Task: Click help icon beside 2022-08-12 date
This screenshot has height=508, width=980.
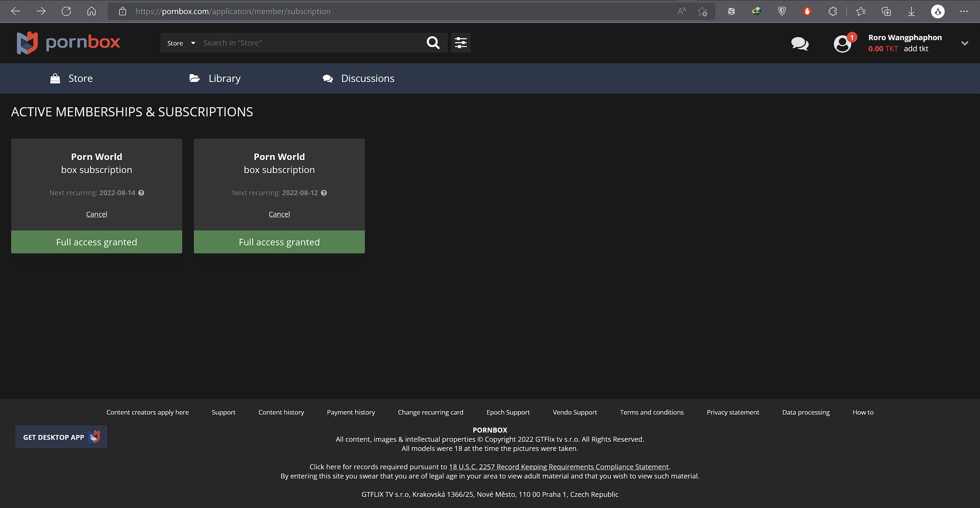Action: 324,193
